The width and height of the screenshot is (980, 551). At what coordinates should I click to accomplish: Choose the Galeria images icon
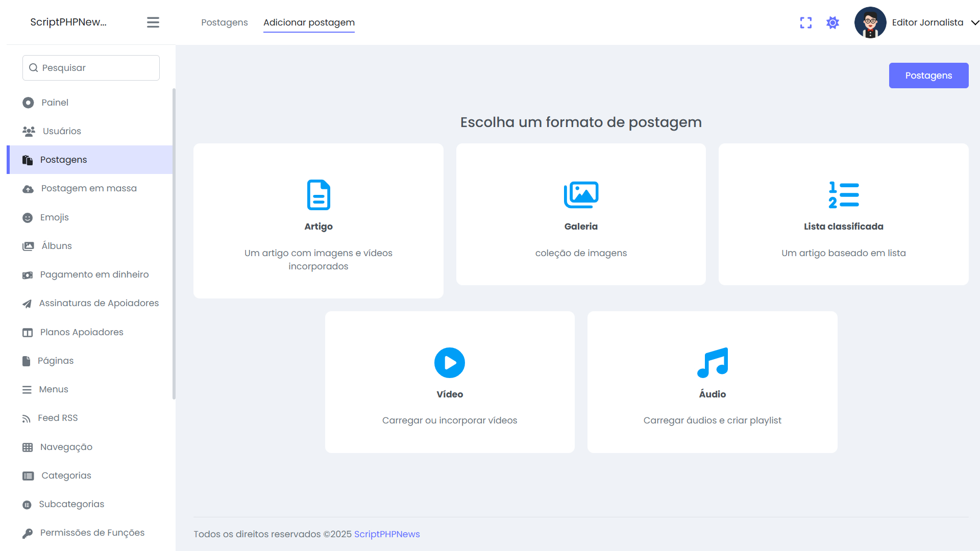581,195
